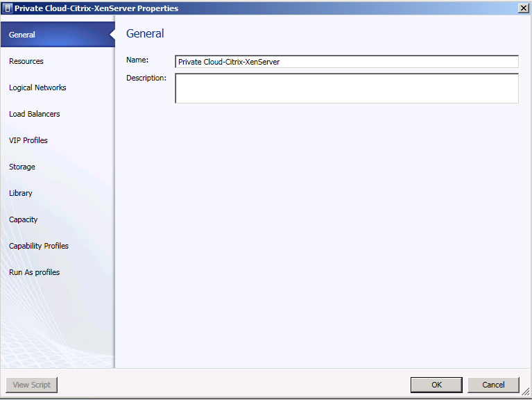Image resolution: width=532 pixels, height=400 pixels.
Task: Switch to Run As profiles page
Action: (x=34, y=272)
